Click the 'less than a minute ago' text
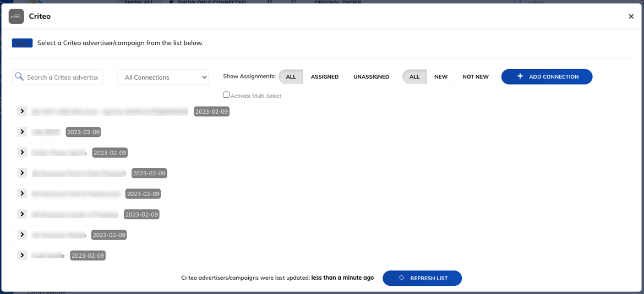644x294 pixels. pyautogui.click(x=342, y=278)
